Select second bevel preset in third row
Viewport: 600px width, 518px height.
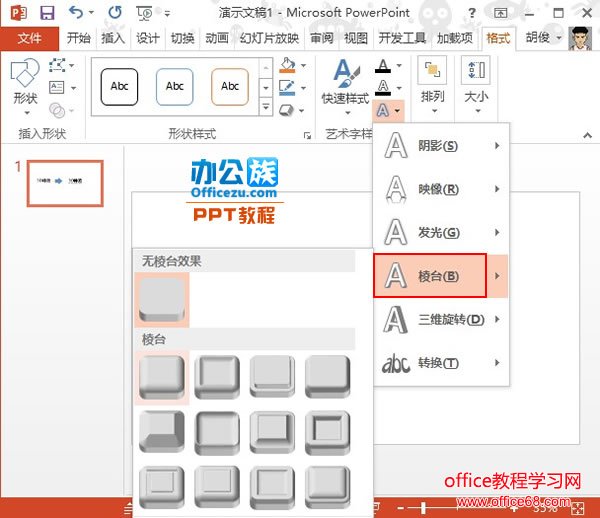(217, 487)
